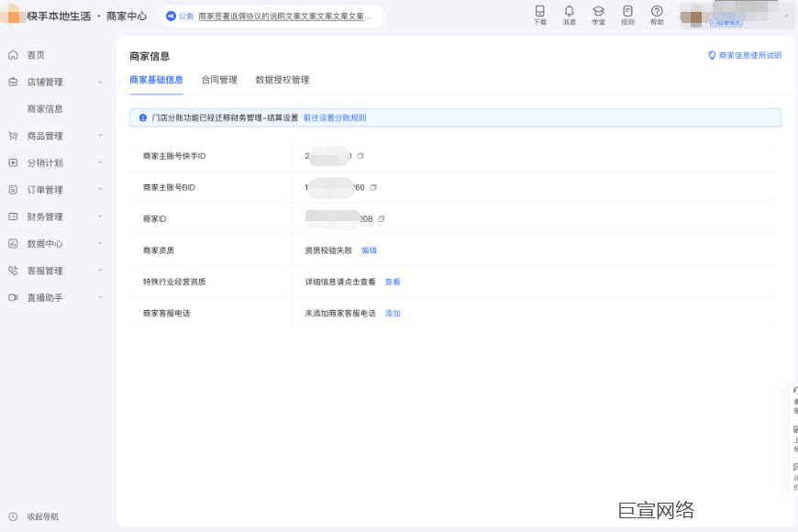The width and height of the screenshot is (798, 532).
Task: Click the 直播助手 camera icon
Action: [13, 298]
